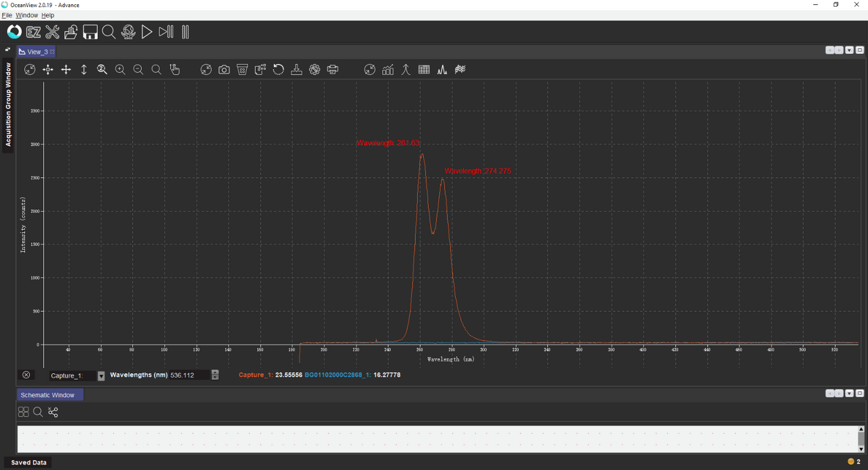The height and width of the screenshot is (470, 868).
Task: Expand the Acquisition Group Window sidebar
Action: [8, 104]
